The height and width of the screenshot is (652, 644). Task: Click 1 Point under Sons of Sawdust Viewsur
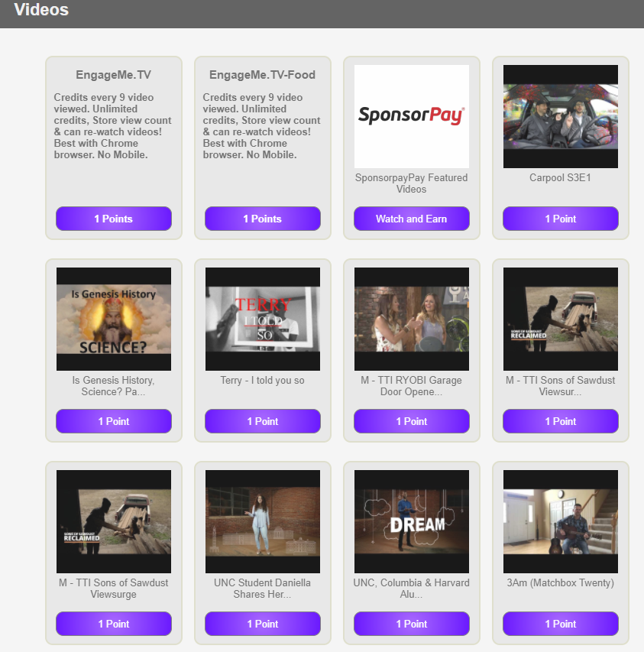pyautogui.click(x=560, y=421)
